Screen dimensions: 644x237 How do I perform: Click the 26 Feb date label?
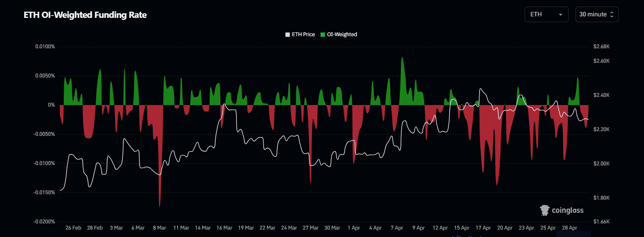click(x=73, y=228)
